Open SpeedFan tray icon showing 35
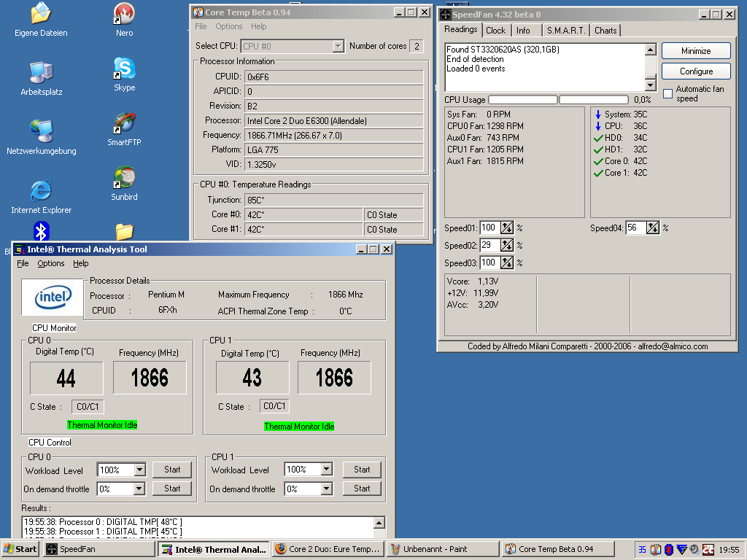 (642, 550)
